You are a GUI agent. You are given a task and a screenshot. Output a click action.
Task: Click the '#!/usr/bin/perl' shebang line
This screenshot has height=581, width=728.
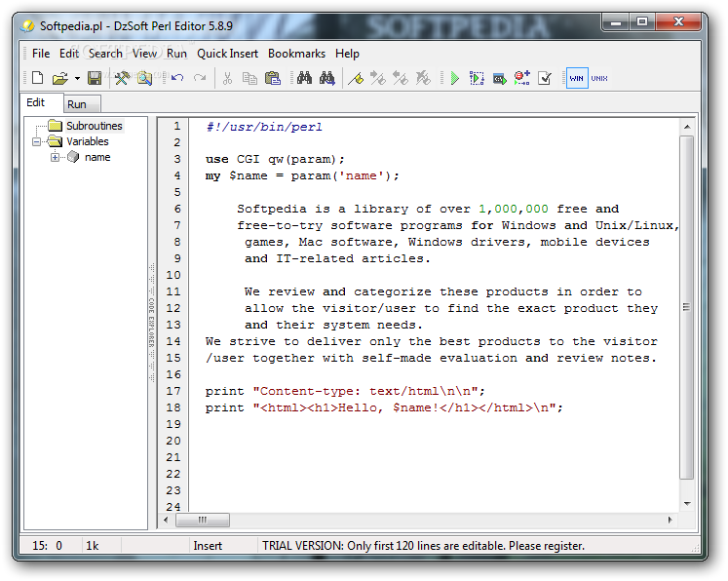[264, 128]
